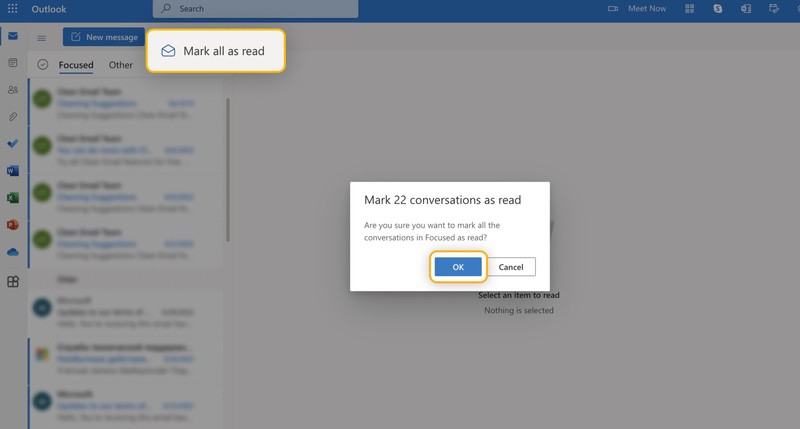Cancel the mark as read dialog
This screenshot has width=800, height=429.
click(511, 267)
